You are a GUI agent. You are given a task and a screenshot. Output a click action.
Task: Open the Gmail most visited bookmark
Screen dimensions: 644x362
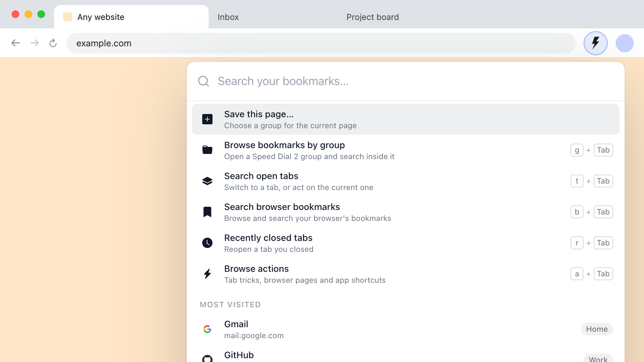point(406,329)
